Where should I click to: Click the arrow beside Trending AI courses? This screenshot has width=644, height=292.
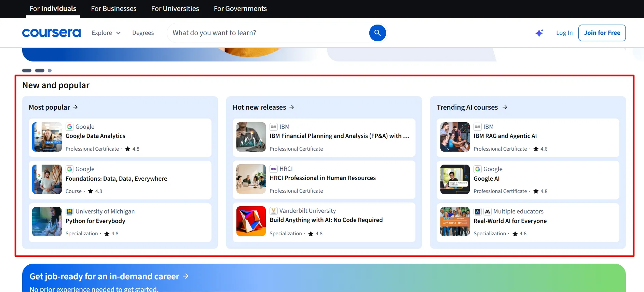pos(505,107)
